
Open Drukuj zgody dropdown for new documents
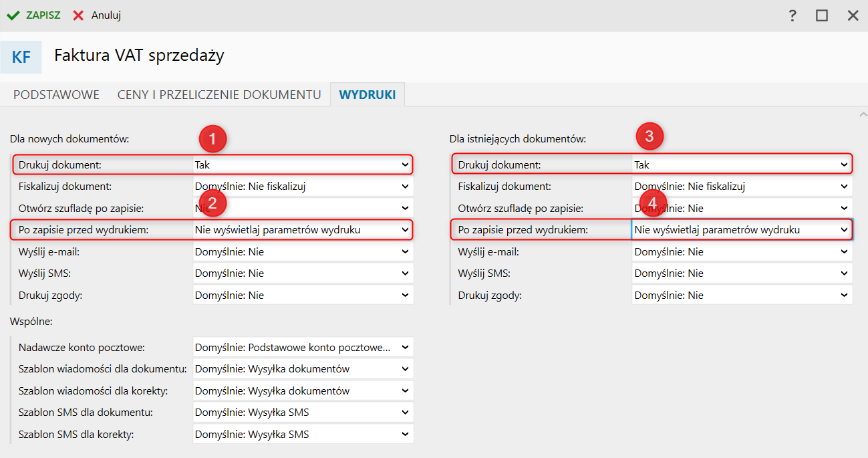[303, 295]
